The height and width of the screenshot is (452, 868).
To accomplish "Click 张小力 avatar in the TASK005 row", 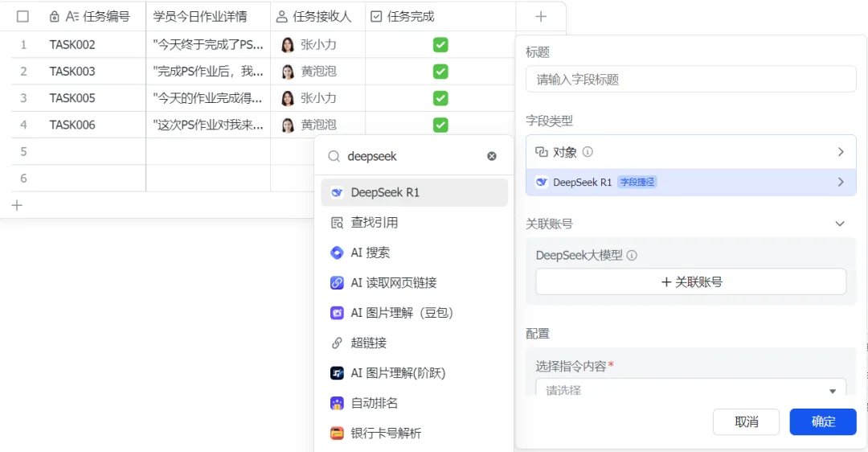I will coord(287,98).
